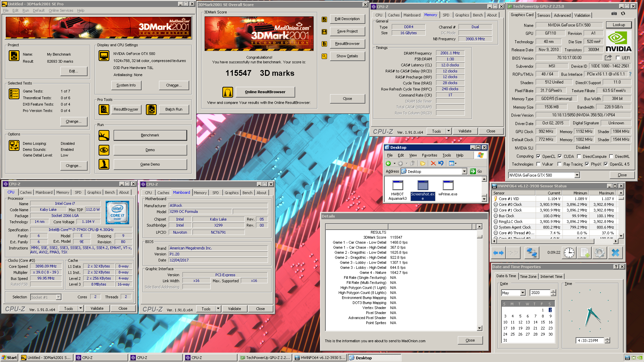644x362 pixels.
Task: Click the Display and CPU Settings monitor icon
Action: point(104,56)
